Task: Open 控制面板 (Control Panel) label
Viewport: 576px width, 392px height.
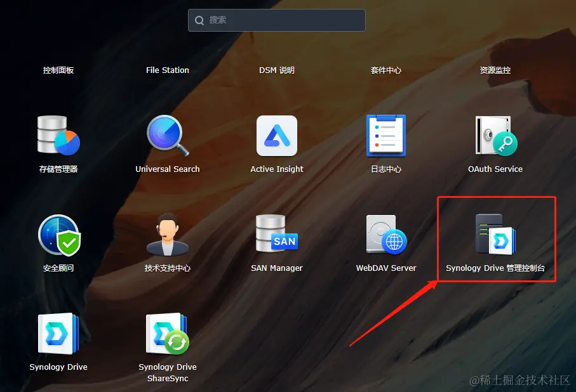Action: [x=58, y=70]
